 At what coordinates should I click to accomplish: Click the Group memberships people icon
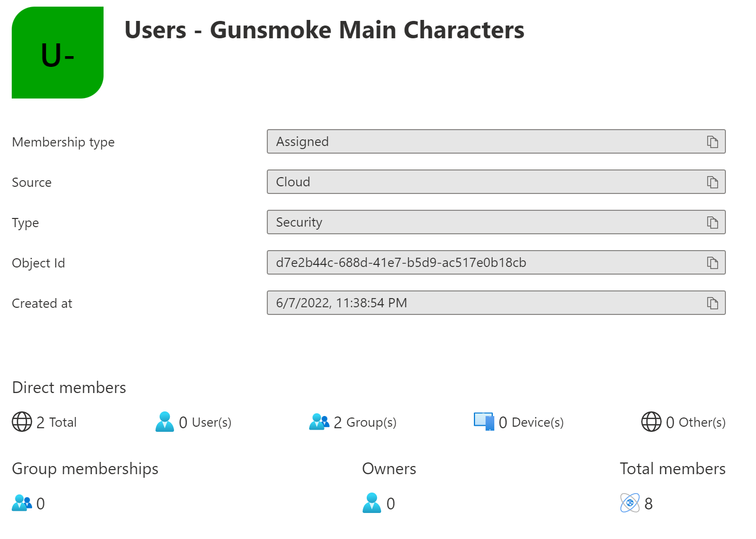(x=21, y=503)
